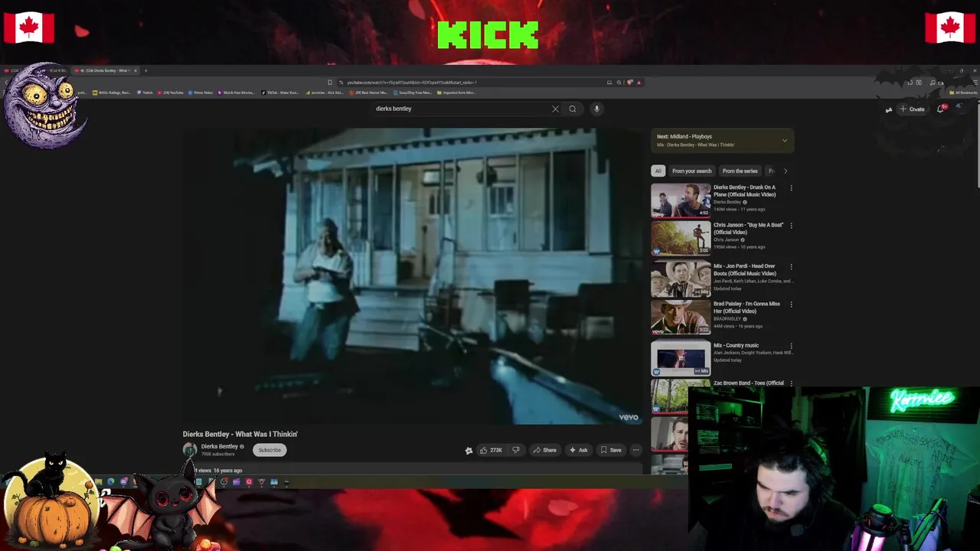
Task: Save video to a playlist
Action: point(611,450)
